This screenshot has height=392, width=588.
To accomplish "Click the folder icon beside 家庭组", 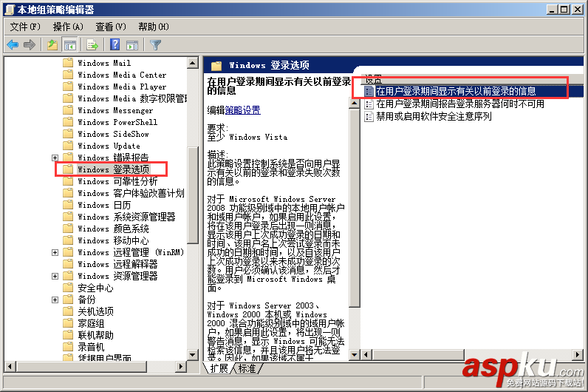I will pyautogui.click(x=68, y=323).
